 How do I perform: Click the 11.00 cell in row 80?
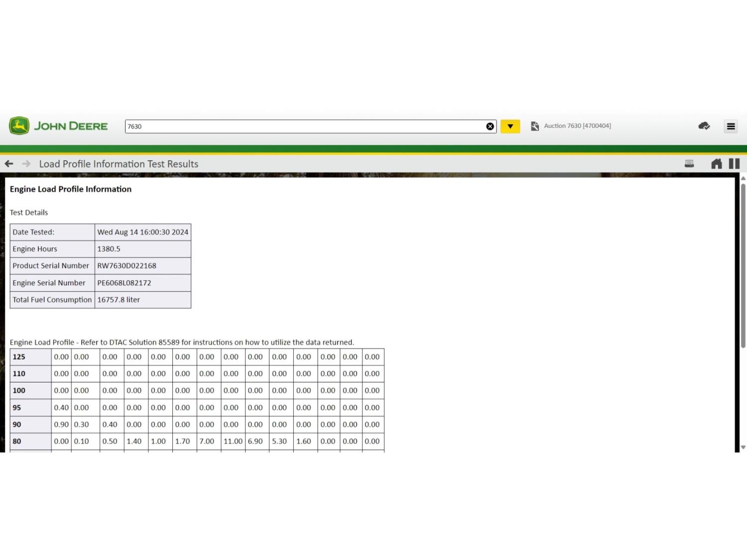(233, 442)
